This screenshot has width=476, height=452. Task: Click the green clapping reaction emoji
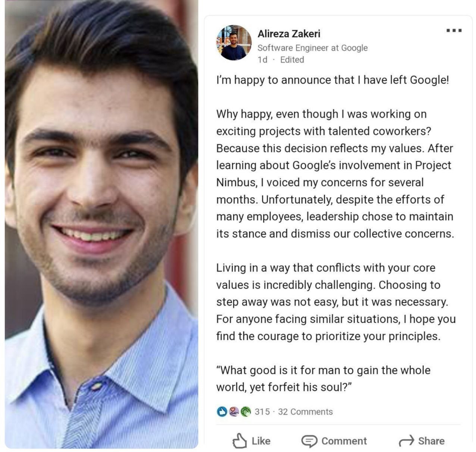(245, 412)
